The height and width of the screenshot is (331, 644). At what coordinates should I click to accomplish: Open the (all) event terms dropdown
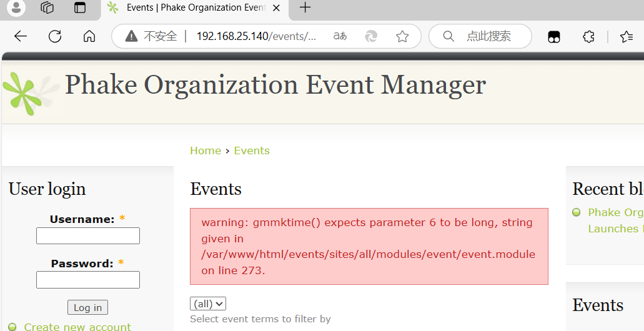pyautogui.click(x=208, y=304)
